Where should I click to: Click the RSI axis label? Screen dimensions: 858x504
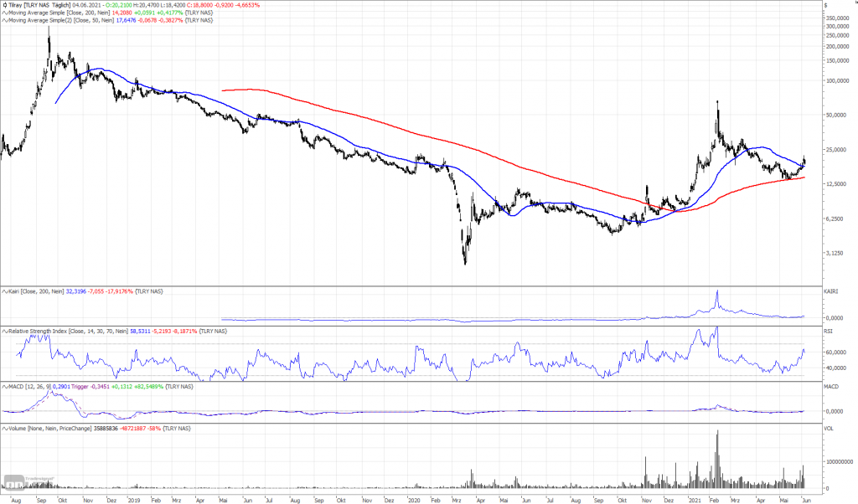click(828, 332)
